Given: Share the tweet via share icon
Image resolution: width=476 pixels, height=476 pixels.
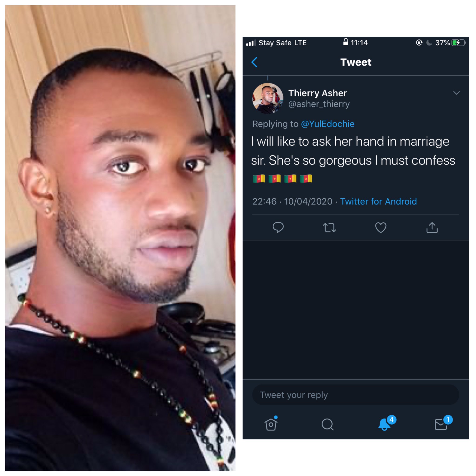Looking at the screenshot, I should (x=432, y=227).
